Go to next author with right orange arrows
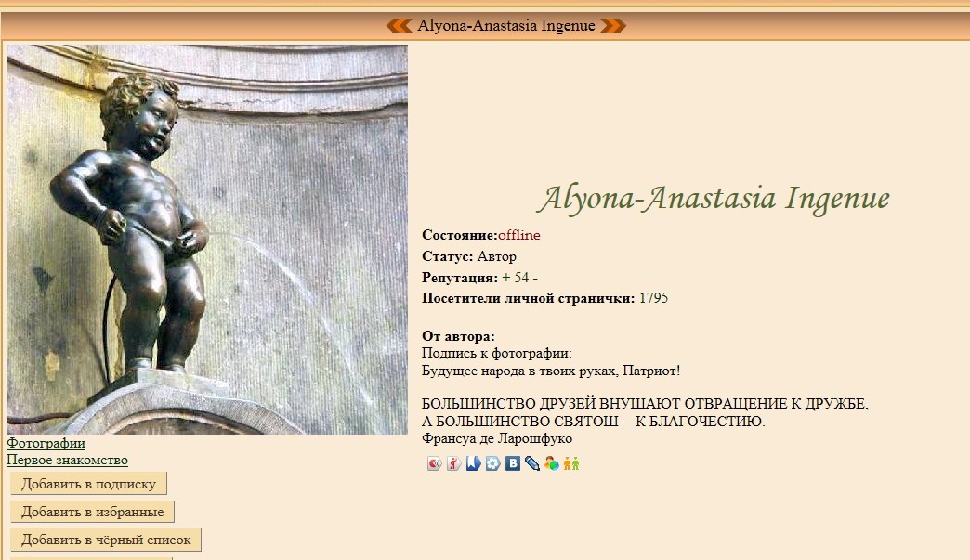 tap(613, 25)
